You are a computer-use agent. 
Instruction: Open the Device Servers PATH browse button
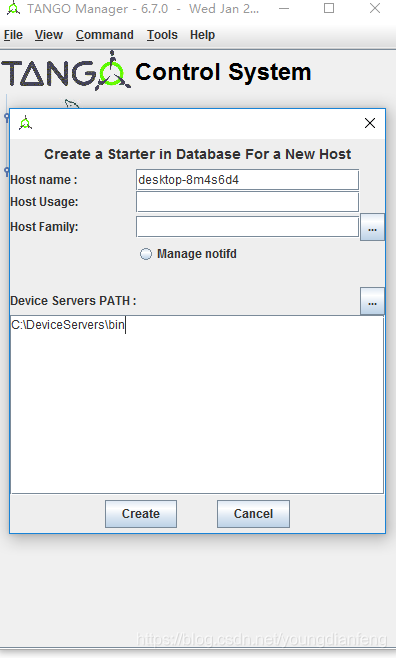pos(372,301)
